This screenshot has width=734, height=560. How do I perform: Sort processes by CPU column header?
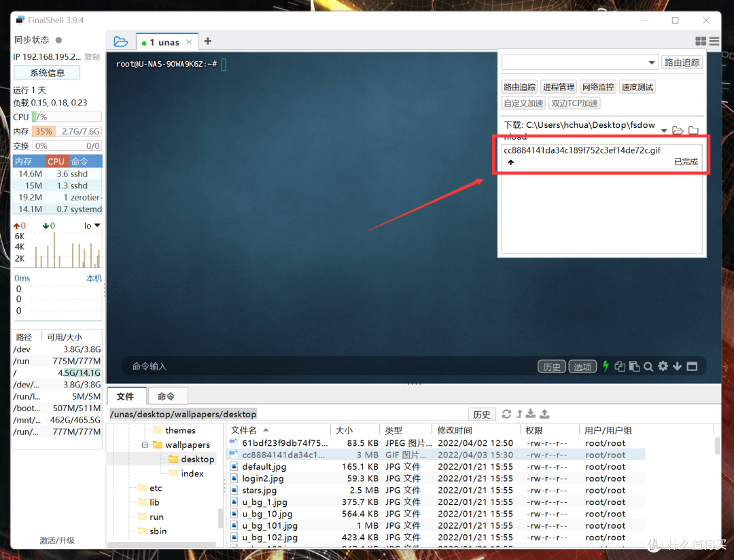click(x=56, y=161)
